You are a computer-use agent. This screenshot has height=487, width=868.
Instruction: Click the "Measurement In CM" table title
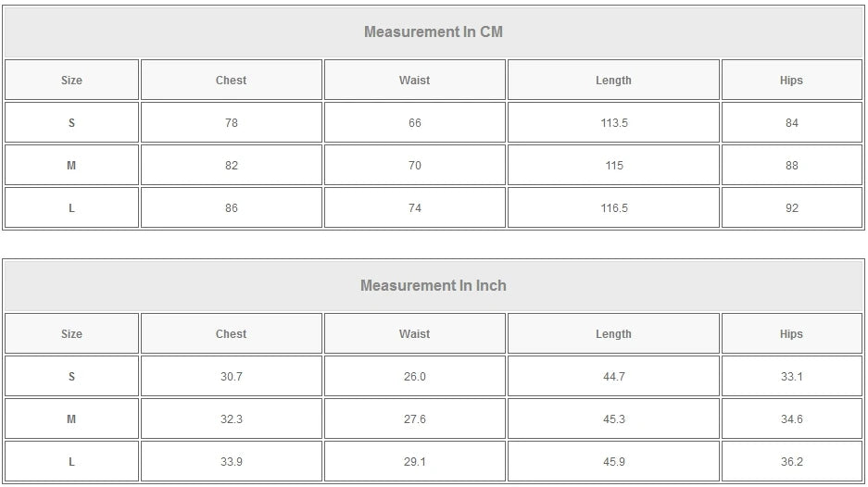(433, 32)
